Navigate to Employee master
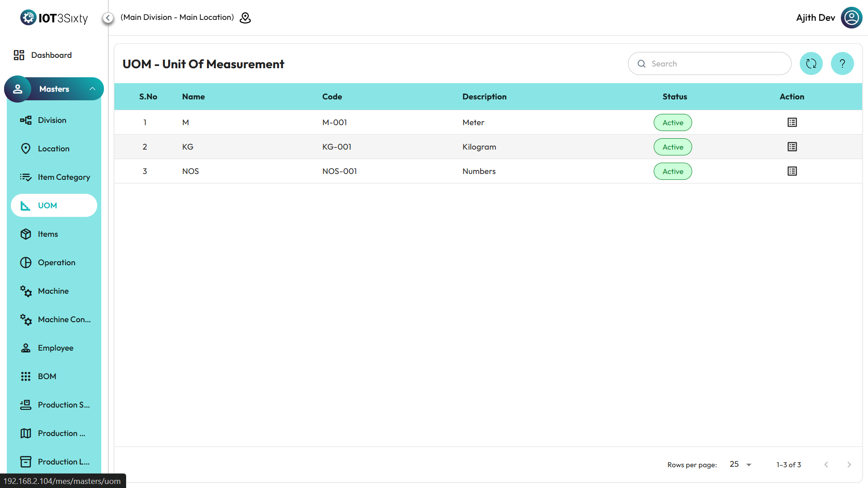This screenshot has width=868, height=488. pos(55,348)
